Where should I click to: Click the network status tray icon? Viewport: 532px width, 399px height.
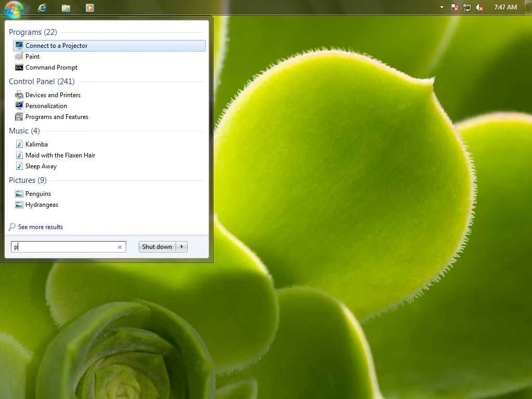467,7
